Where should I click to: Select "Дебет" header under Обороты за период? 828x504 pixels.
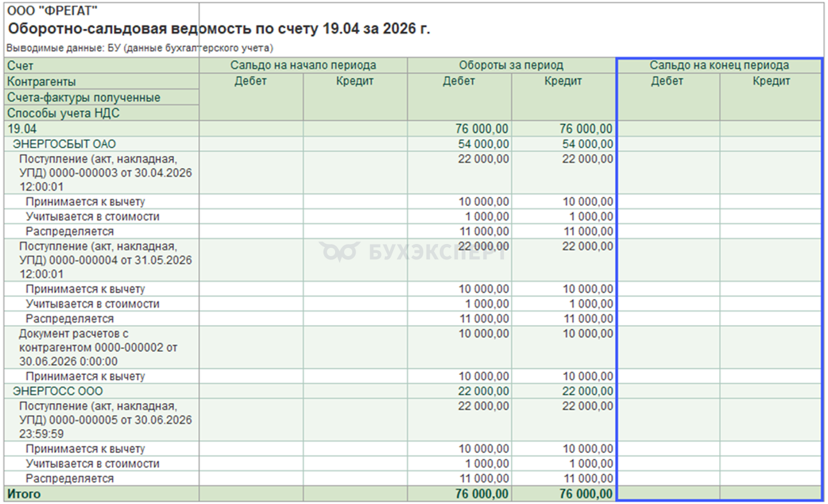tap(459, 81)
